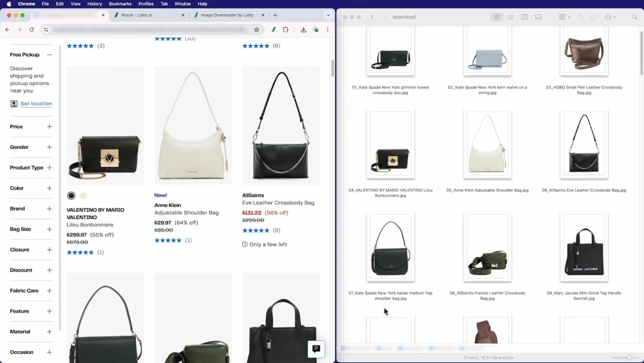The width and height of the screenshot is (644, 363).
Task: Expand the Feature filter
Action: click(50, 311)
